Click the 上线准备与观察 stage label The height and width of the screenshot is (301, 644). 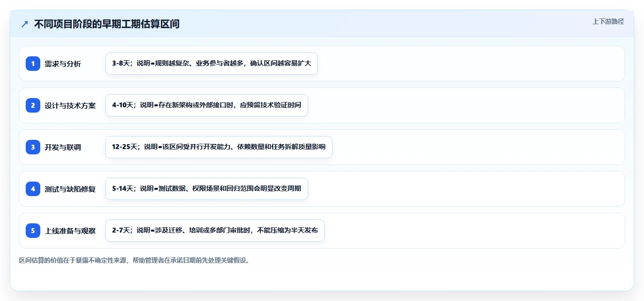coord(70,231)
